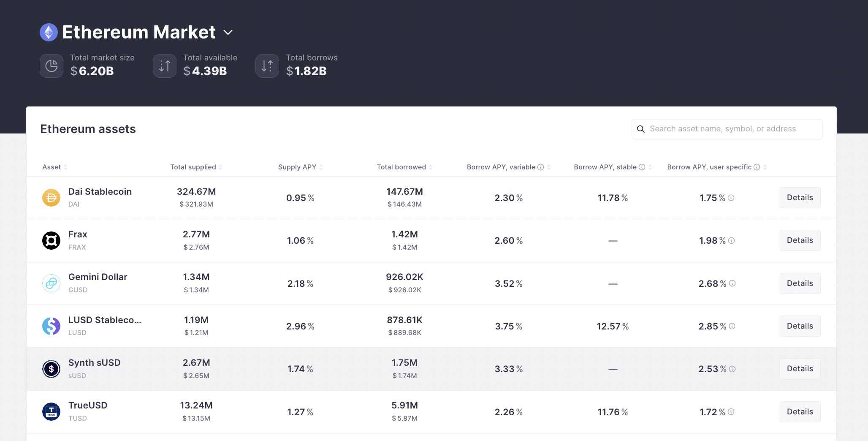Click the 11.78 % stable borrow APY
868x441 pixels.
(x=613, y=198)
